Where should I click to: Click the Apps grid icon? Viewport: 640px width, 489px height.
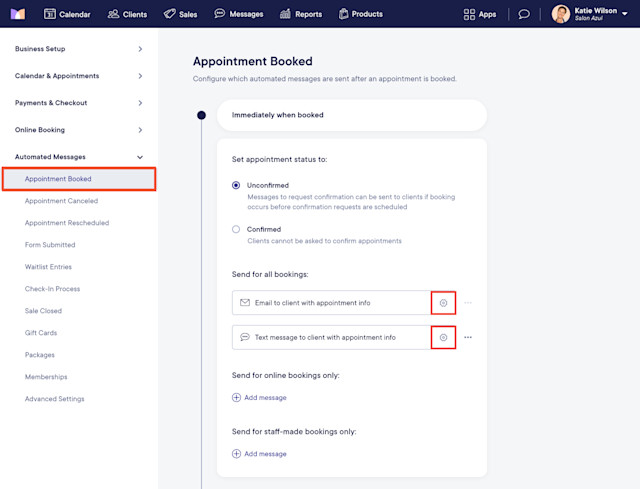(469, 14)
